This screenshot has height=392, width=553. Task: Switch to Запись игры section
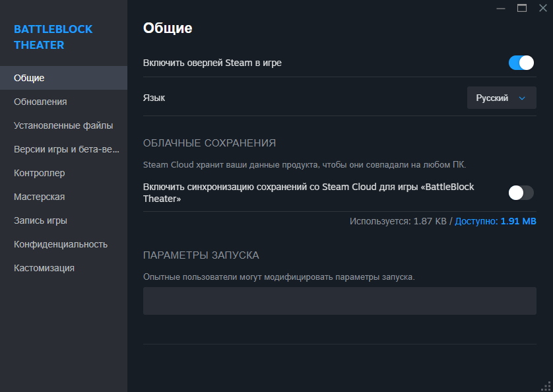(x=63, y=220)
